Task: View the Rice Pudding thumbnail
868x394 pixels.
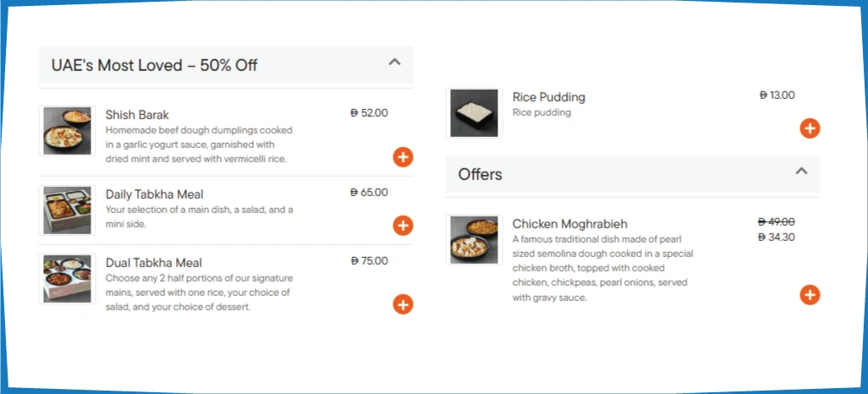Action: [x=474, y=113]
